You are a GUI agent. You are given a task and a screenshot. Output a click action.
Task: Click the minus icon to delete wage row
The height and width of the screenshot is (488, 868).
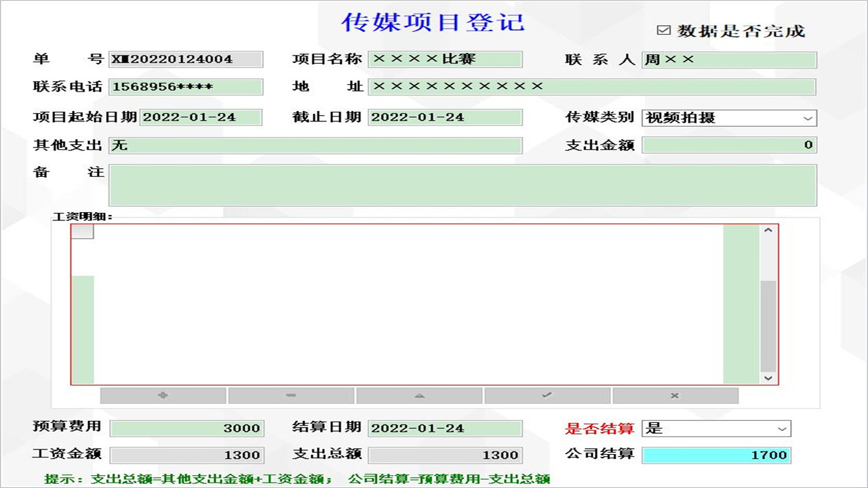290,395
